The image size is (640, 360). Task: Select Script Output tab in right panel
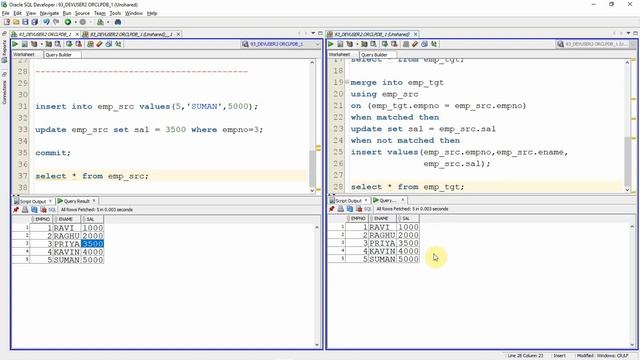(348, 200)
